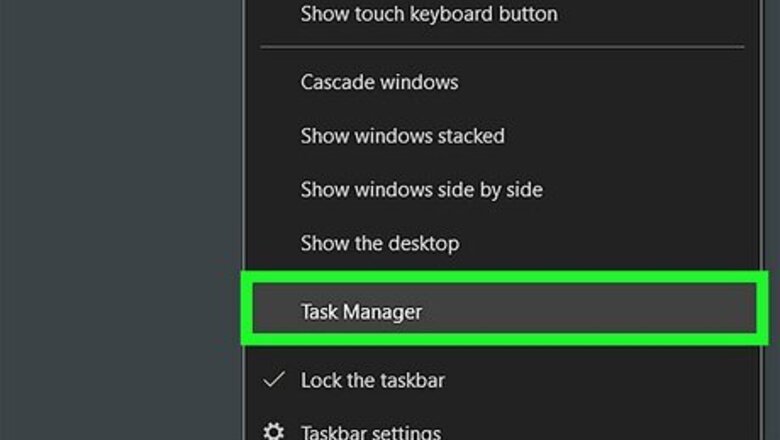Click the word "stacked" in the menu
Image resolution: width=780 pixels, height=440 pixels.
(471, 136)
